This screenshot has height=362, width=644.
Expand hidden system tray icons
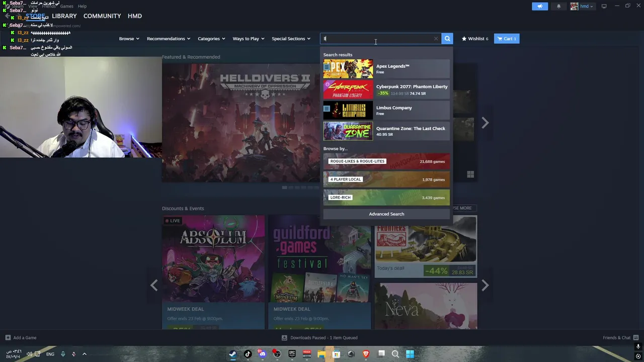tap(84, 354)
